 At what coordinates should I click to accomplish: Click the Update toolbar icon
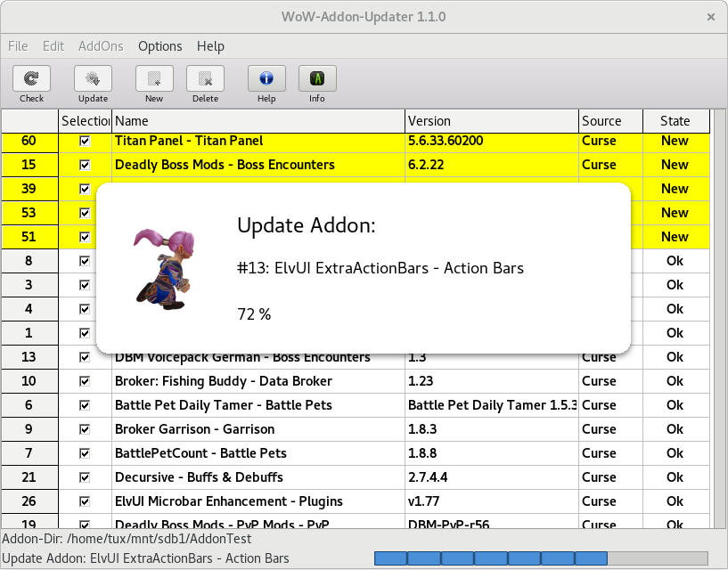tap(93, 79)
